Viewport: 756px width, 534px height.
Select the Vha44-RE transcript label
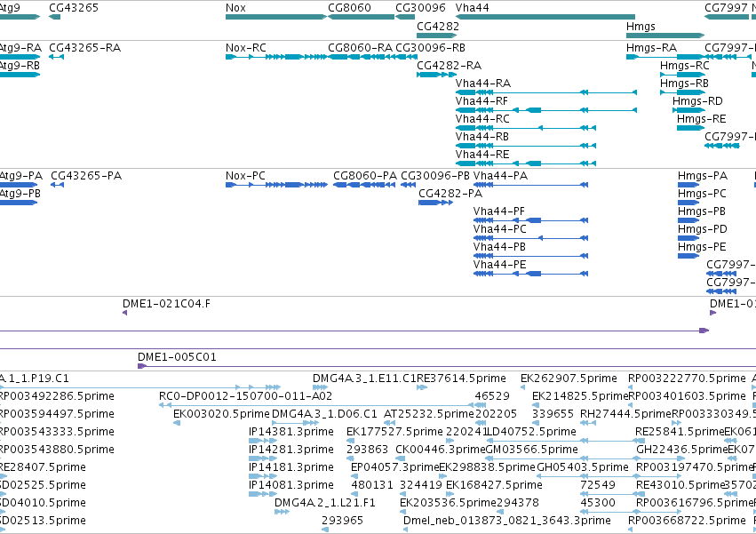click(x=482, y=155)
